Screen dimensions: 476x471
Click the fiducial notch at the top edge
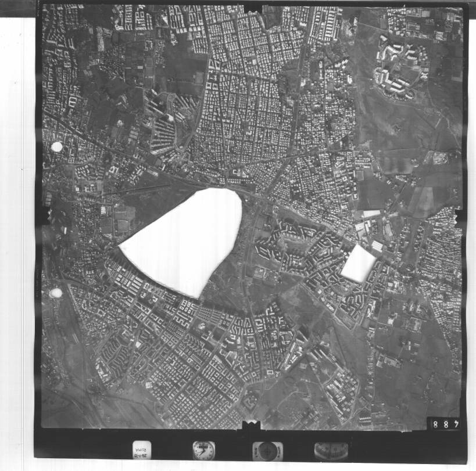point(252,7)
